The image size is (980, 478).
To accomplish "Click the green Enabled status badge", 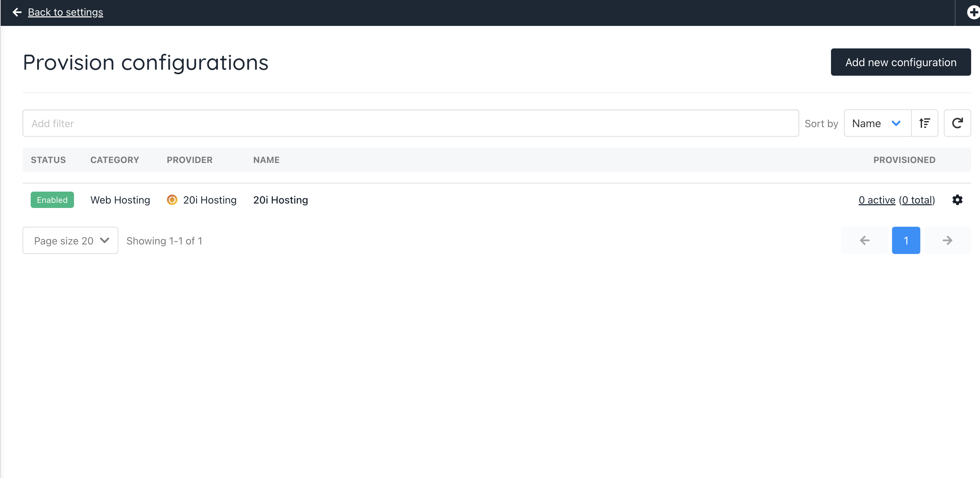I will click(x=52, y=200).
